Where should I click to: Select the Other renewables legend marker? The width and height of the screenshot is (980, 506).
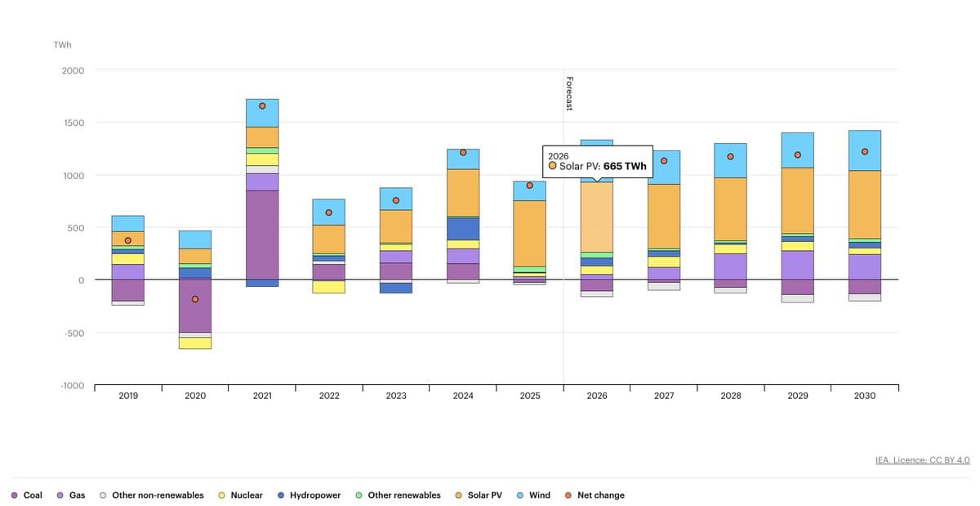coord(358,495)
